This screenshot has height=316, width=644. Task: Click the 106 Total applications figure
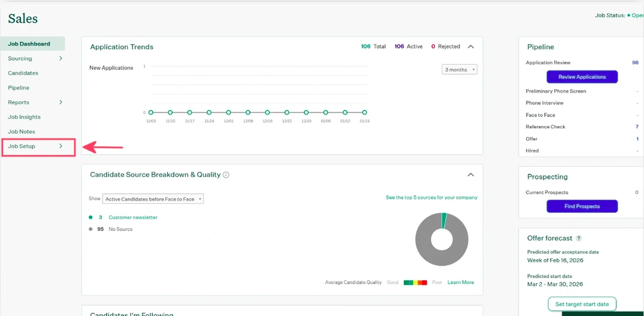point(374,47)
